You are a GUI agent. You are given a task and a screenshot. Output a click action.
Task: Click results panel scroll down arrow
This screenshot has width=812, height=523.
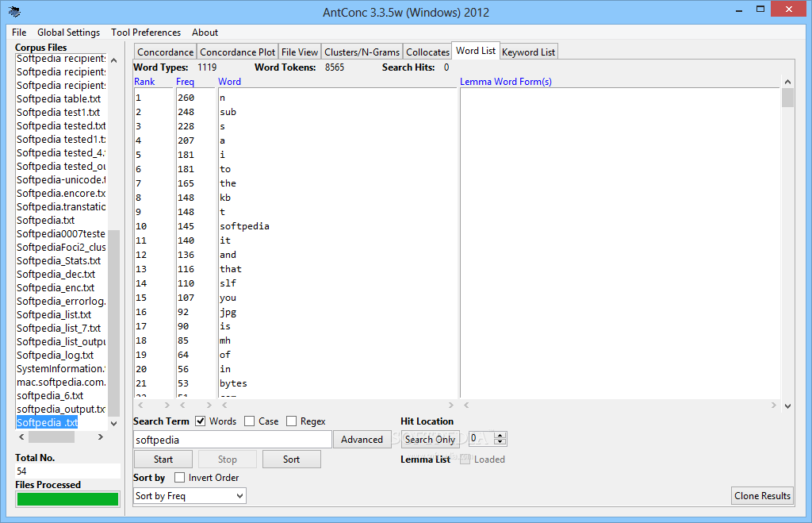pyautogui.click(x=787, y=406)
